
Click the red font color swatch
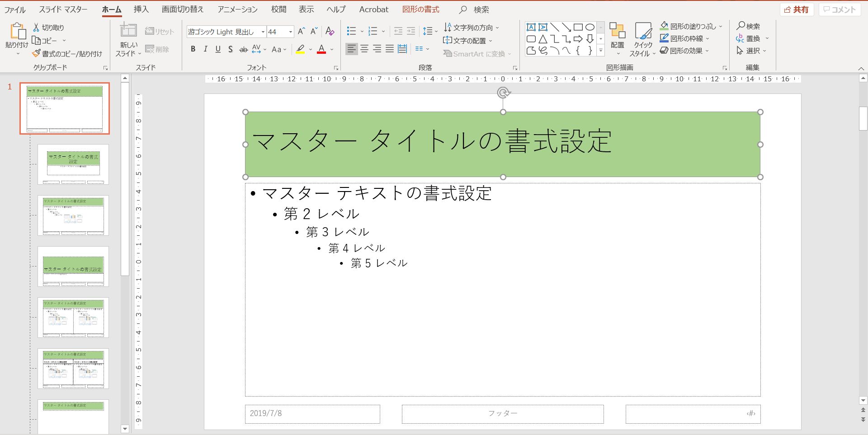point(322,52)
